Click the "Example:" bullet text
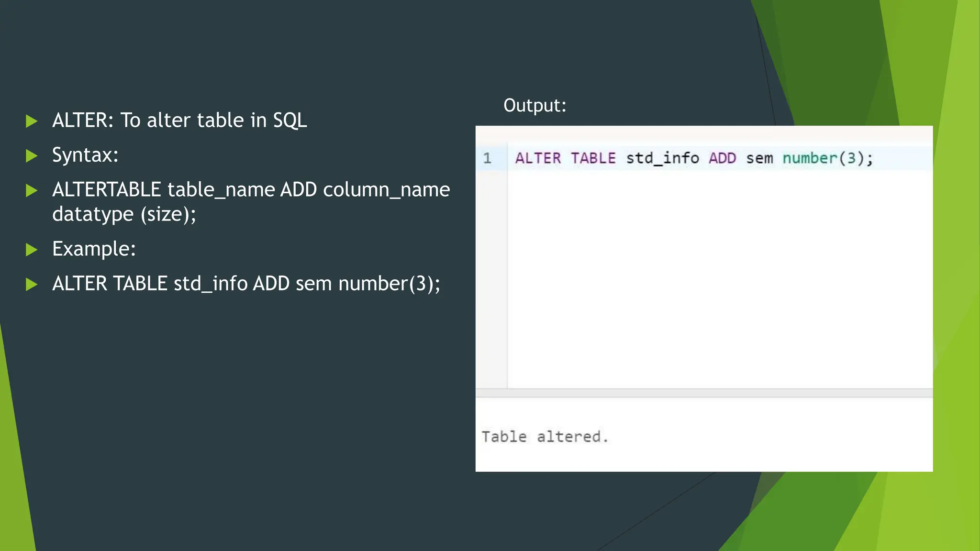980x551 pixels. coord(94,249)
